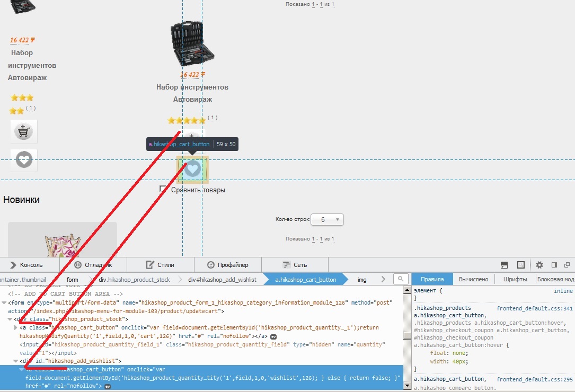Open frontend_default.css:341 source link
Viewport: 575px width, 392px height.
pyautogui.click(x=534, y=308)
